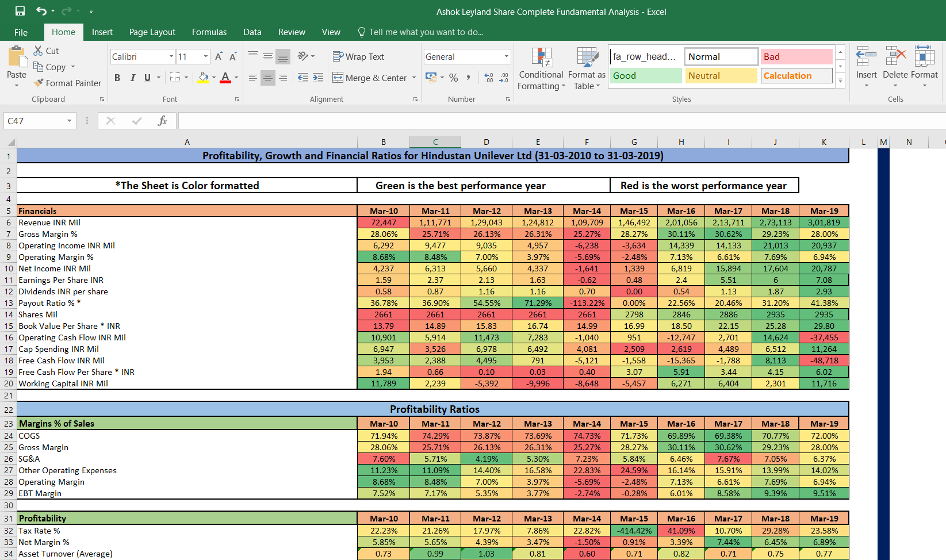Click Increase Decimal icon

pyautogui.click(x=489, y=78)
